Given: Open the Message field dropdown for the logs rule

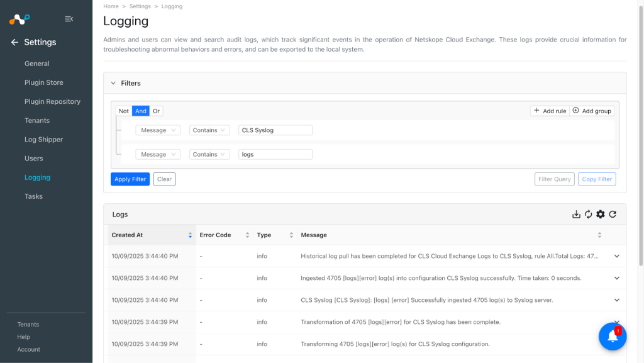Looking at the screenshot, I should (x=158, y=154).
